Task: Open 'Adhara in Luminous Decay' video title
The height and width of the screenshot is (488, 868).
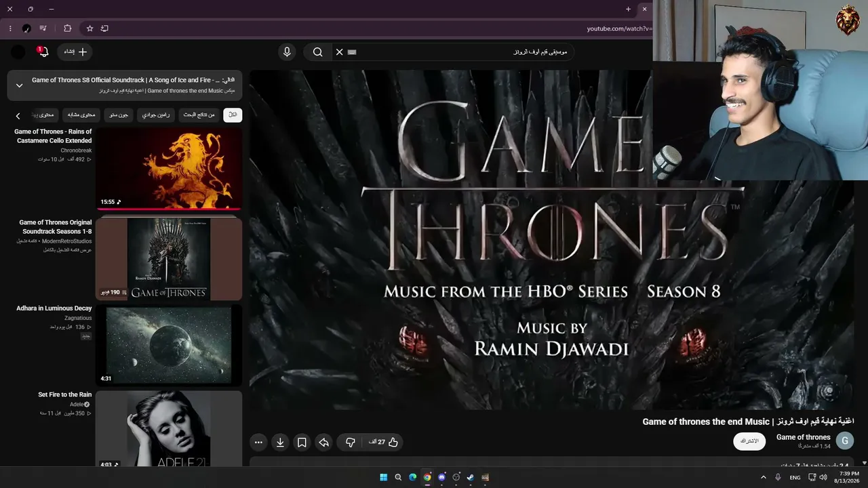Action: pos(54,308)
